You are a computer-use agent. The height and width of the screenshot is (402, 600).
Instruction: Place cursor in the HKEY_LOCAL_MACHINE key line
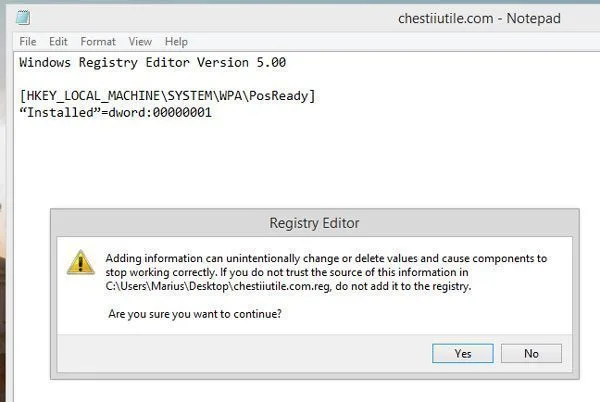(x=167, y=96)
